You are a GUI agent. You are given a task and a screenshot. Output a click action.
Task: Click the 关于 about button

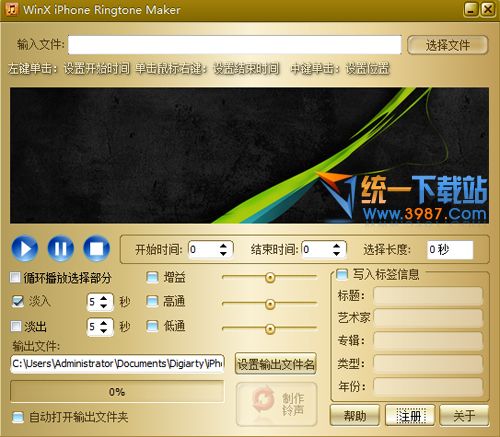pos(464,415)
